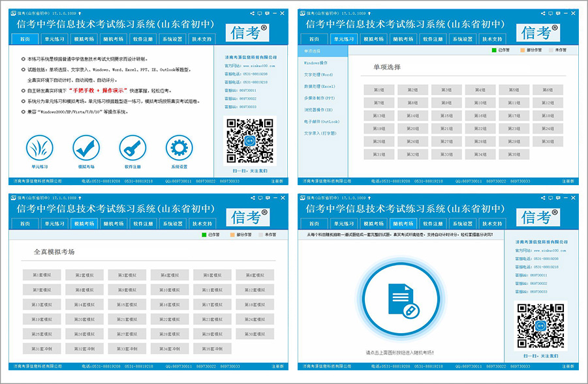This screenshot has height=384, width=588.
Task: Click the QR code in the top-left window
Action: point(250,141)
